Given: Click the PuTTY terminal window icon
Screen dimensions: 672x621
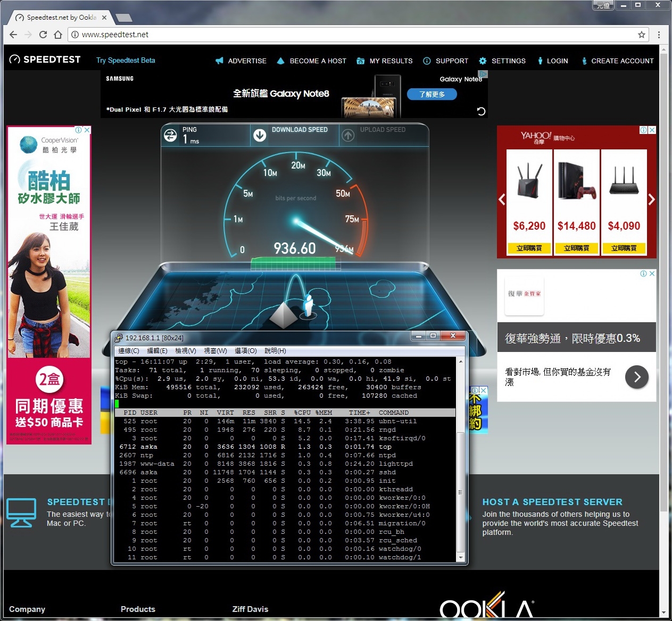Looking at the screenshot, I should point(119,338).
